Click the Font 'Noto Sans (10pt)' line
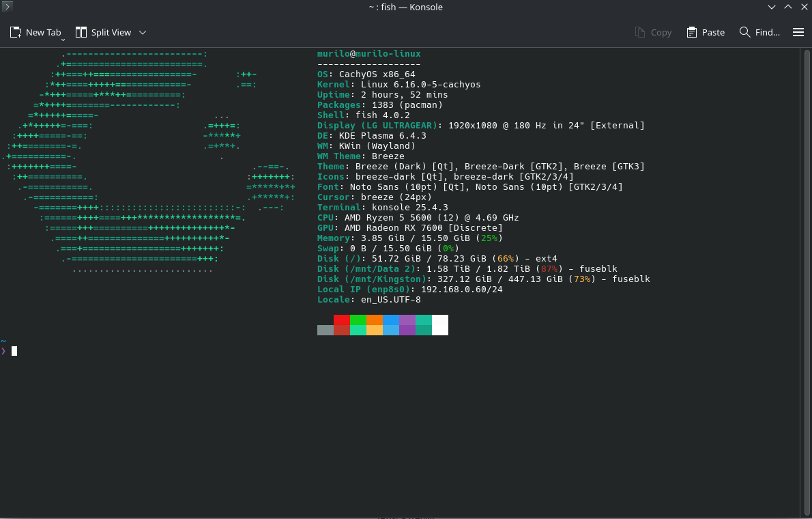 (470, 186)
